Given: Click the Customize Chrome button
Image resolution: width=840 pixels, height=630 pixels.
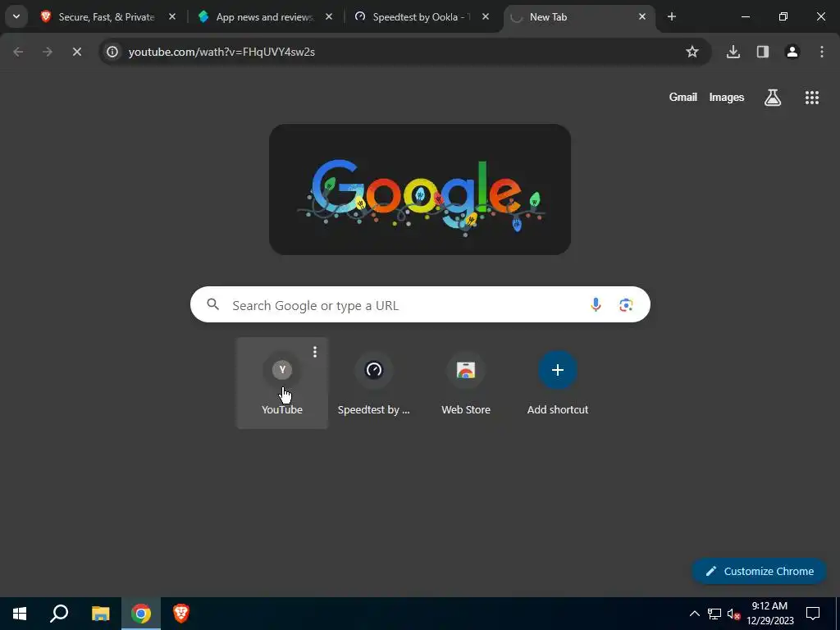Looking at the screenshot, I should click(759, 571).
